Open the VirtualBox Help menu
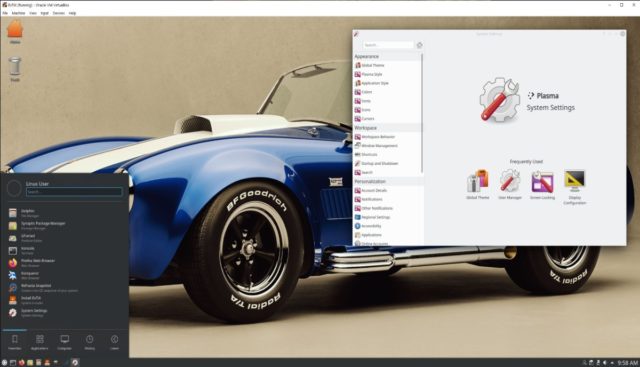The height and width of the screenshot is (367, 640). [x=72, y=13]
